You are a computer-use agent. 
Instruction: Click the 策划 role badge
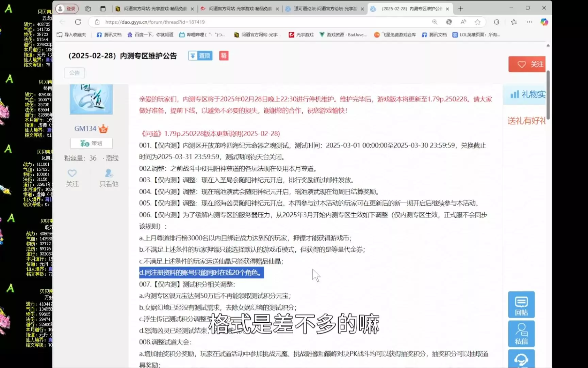tap(91, 143)
